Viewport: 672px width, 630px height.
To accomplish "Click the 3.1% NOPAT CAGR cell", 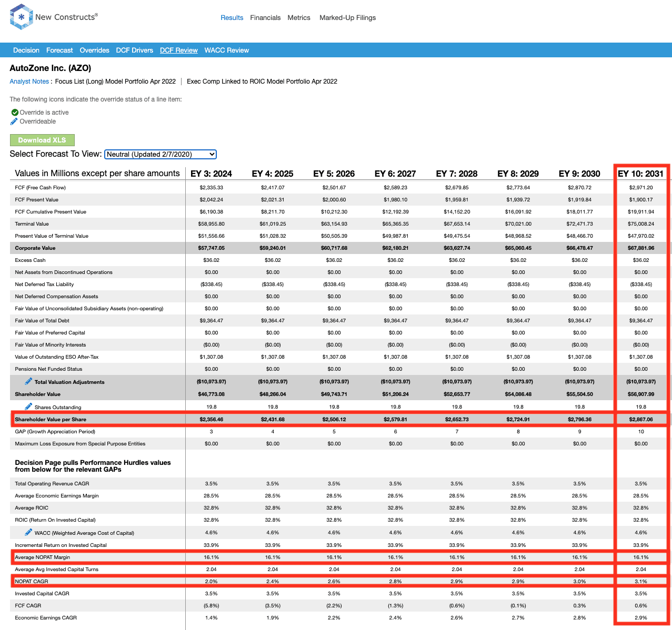I will click(641, 582).
